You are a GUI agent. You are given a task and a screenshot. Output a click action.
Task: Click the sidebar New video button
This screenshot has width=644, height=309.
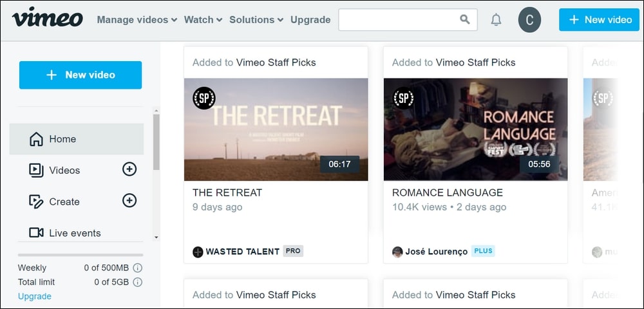coord(80,75)
